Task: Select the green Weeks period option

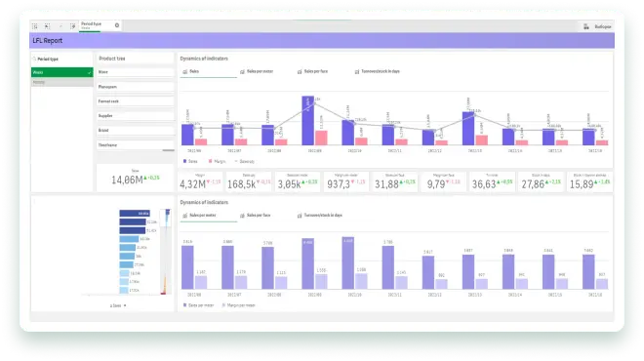Action: coord(62,72)
